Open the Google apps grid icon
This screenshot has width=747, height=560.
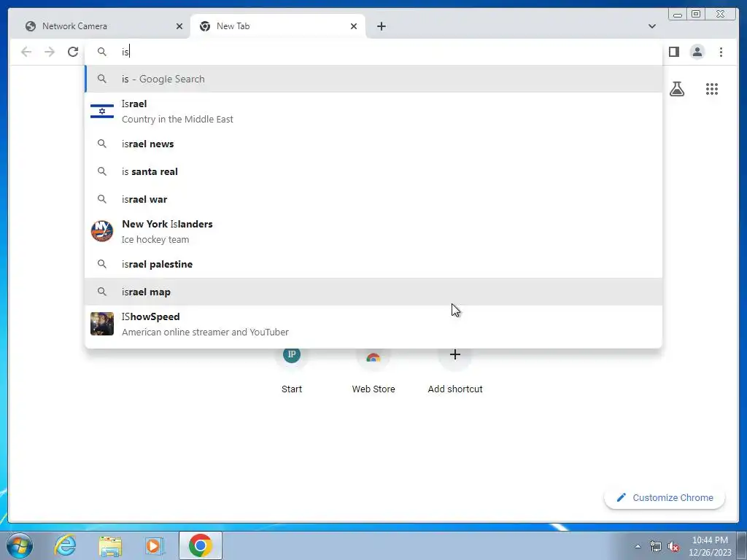(712, 88)
